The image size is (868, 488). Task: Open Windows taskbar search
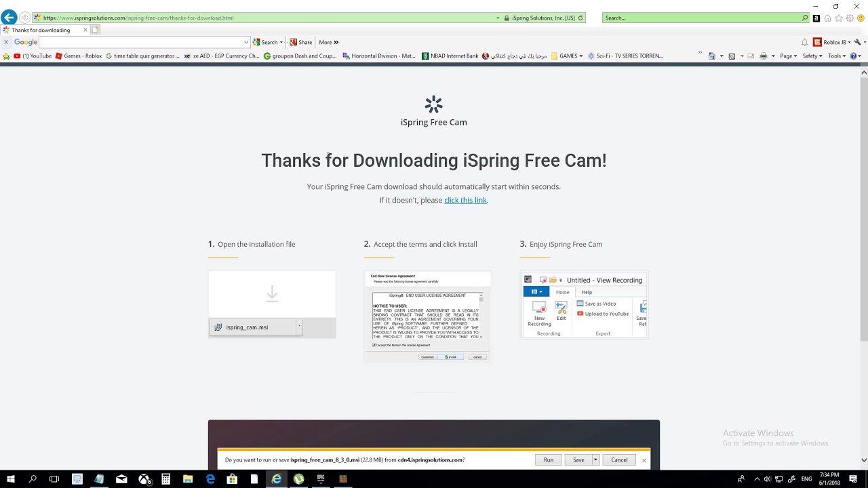33,479
